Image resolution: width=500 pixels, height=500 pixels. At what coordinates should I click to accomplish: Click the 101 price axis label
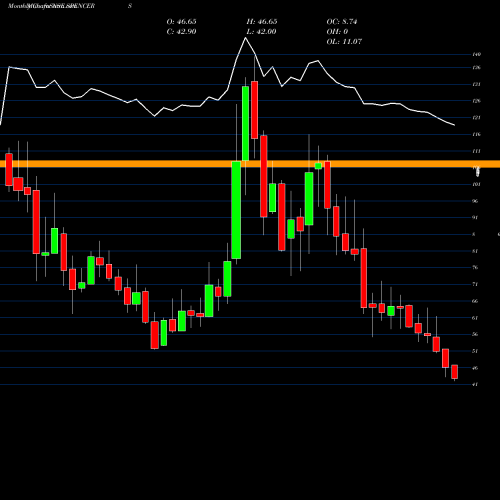pos(476,184)
